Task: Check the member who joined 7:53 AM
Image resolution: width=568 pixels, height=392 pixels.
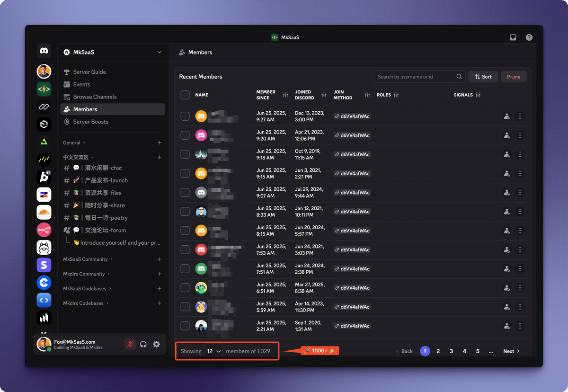Action: coord(185,249)
